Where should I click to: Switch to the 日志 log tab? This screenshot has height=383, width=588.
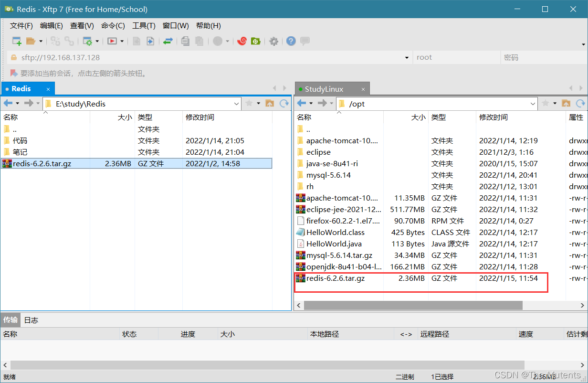click(x=31, y=320)
